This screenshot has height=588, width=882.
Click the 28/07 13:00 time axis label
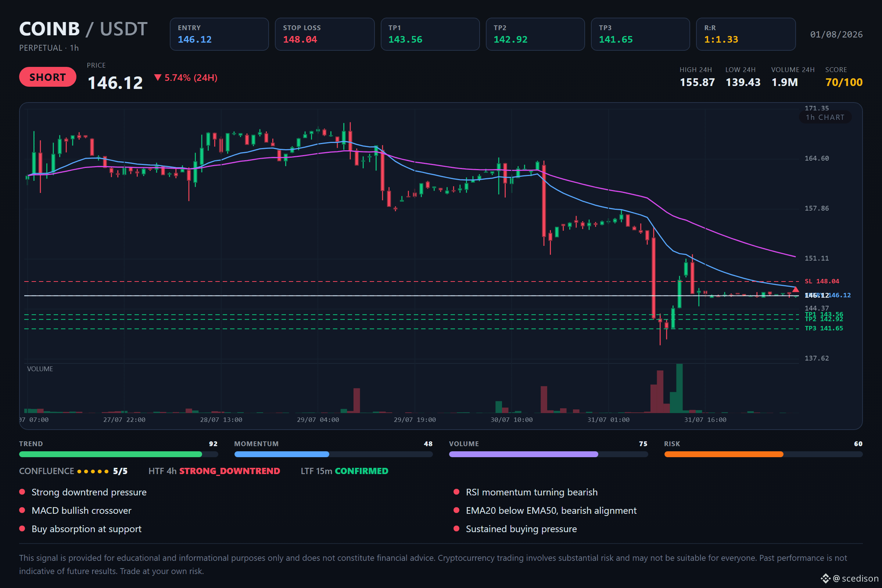tap(221, 420)
